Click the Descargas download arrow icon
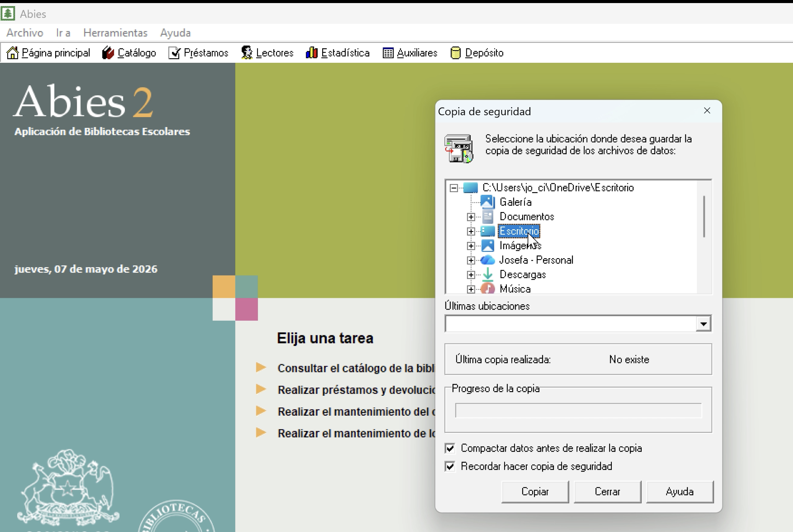The height and width of the screenshot is (532, 793). point(488,274)
